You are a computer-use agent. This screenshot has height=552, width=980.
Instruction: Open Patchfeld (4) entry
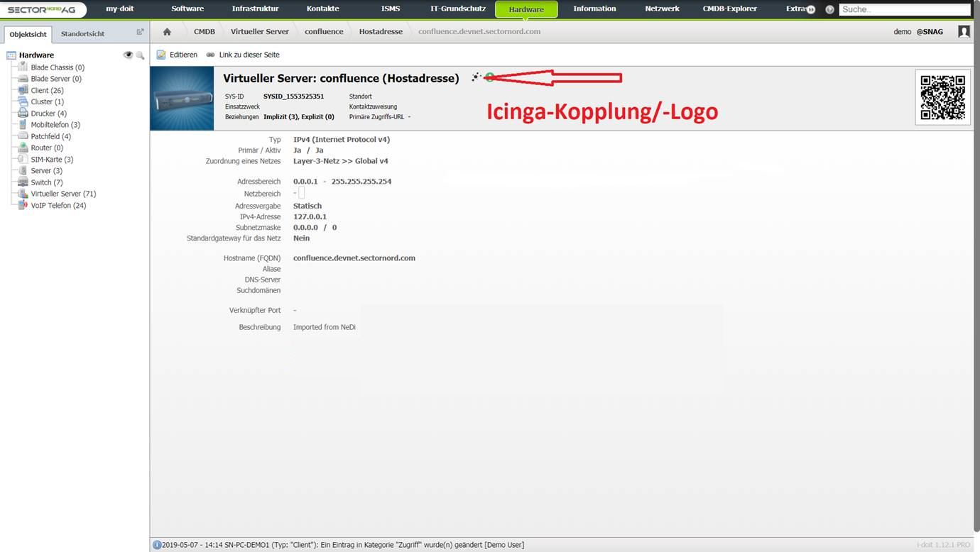tap(50, 136)
